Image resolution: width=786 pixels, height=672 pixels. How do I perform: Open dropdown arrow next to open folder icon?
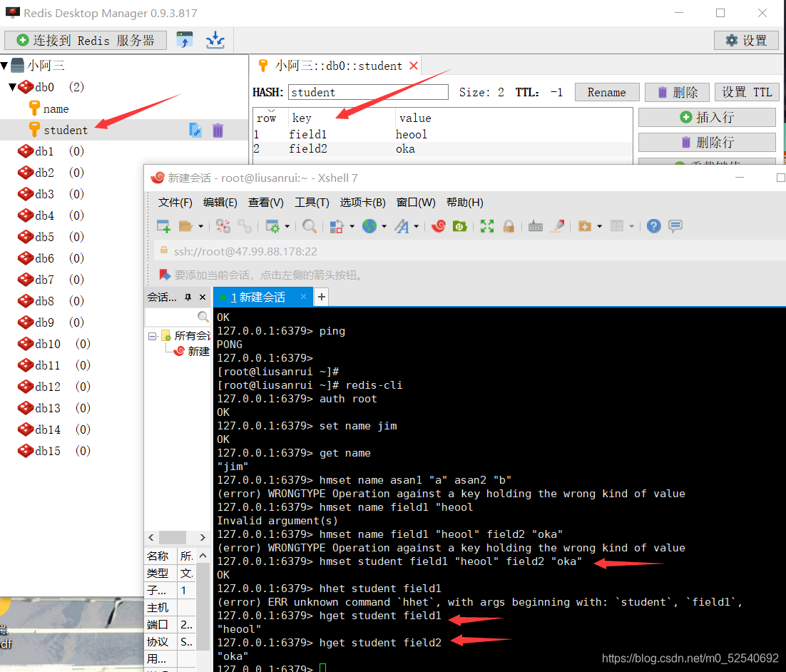coord(201,227)
